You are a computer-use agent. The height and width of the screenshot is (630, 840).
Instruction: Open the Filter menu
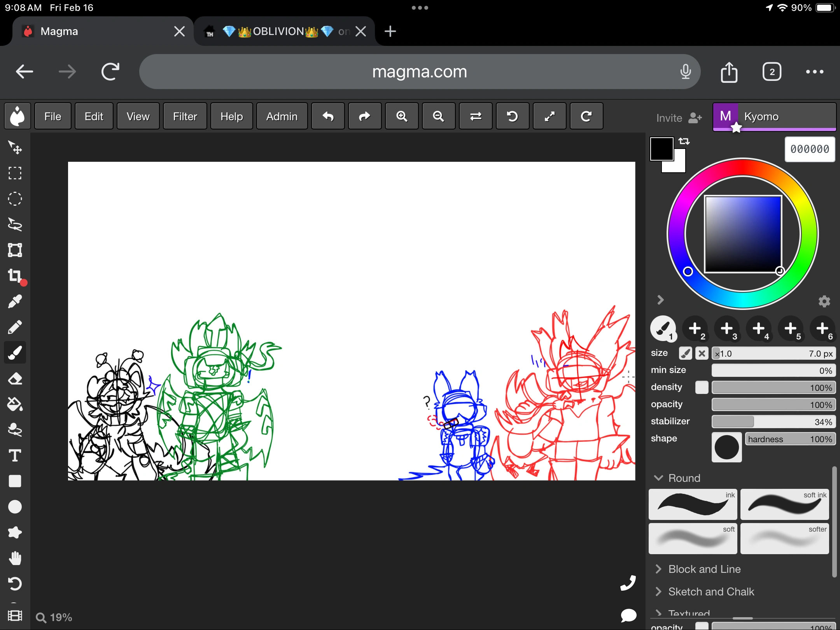(x=185, y=116)
